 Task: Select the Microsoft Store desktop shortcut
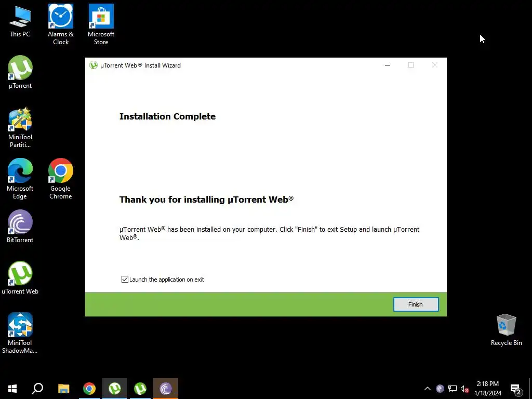coord(101,24)
